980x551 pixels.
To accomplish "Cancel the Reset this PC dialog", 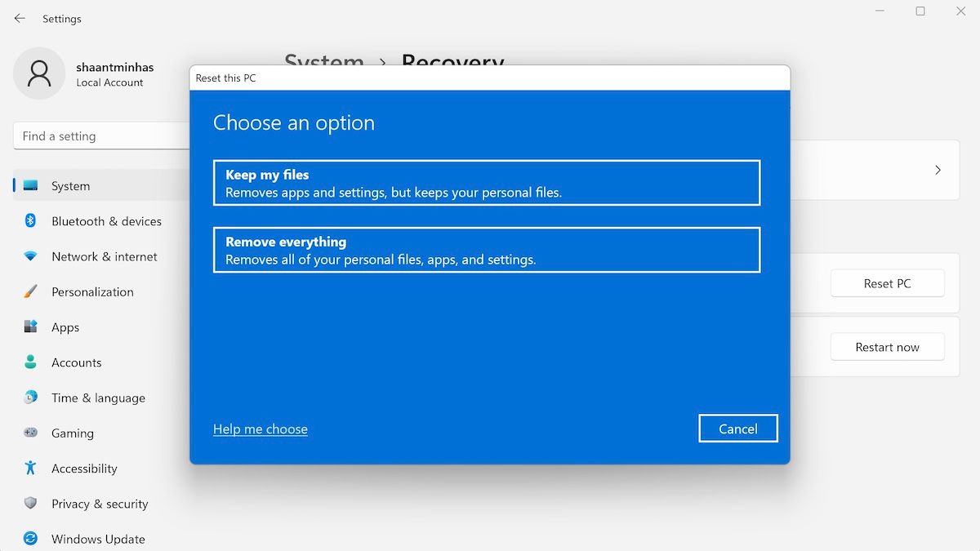I will pyautogui.click(x=737, y=428).
